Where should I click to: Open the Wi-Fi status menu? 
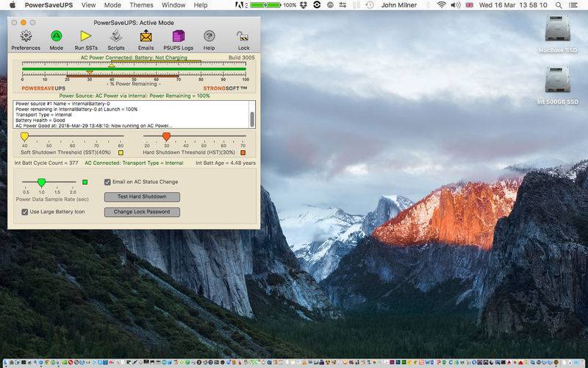coord(442,5)
